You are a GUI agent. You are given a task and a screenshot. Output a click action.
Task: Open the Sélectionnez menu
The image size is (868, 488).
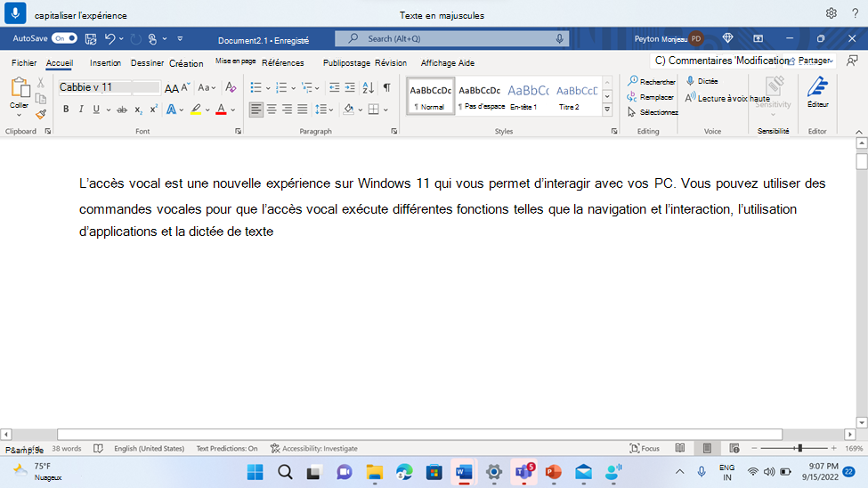653,112
